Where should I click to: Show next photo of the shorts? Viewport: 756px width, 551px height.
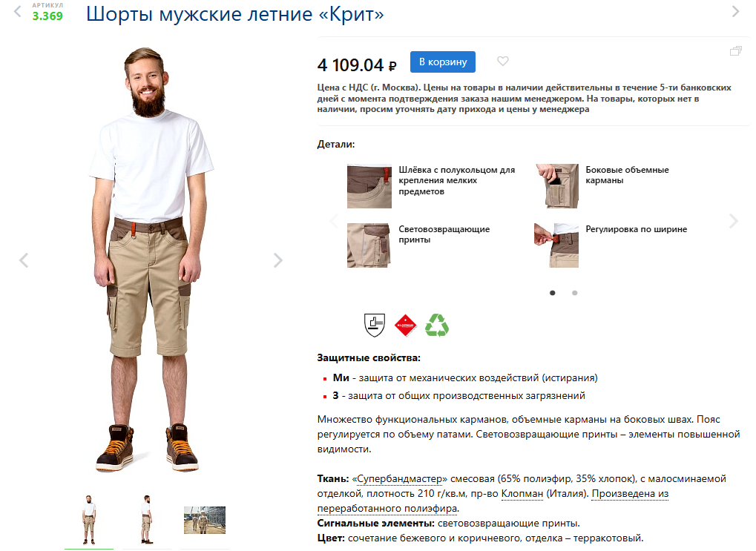tap(277, 260)
